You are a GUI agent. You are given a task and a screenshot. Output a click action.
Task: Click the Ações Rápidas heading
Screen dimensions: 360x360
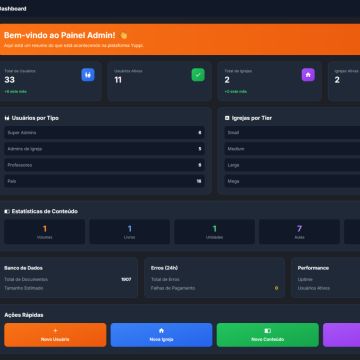[x=24, y=315]
